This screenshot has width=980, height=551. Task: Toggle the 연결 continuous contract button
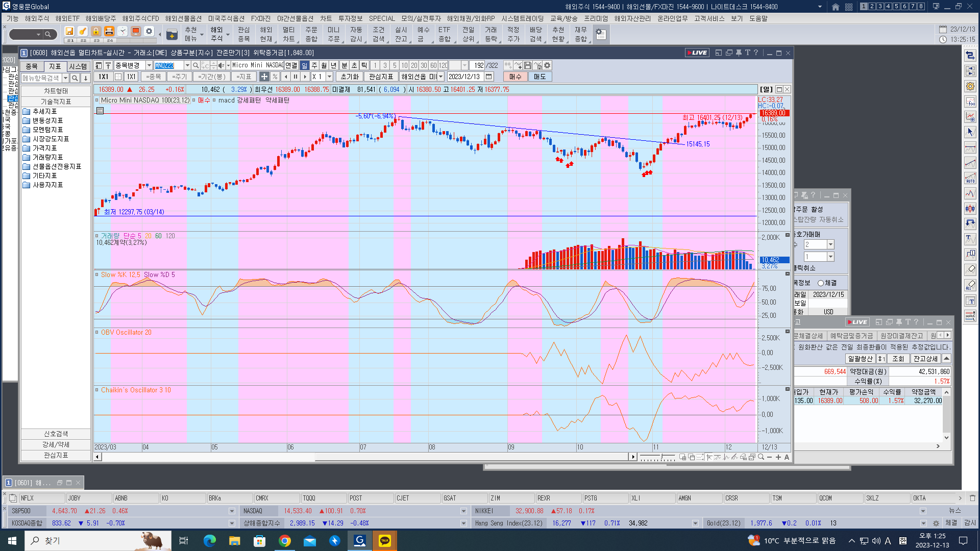pos(291,65)
